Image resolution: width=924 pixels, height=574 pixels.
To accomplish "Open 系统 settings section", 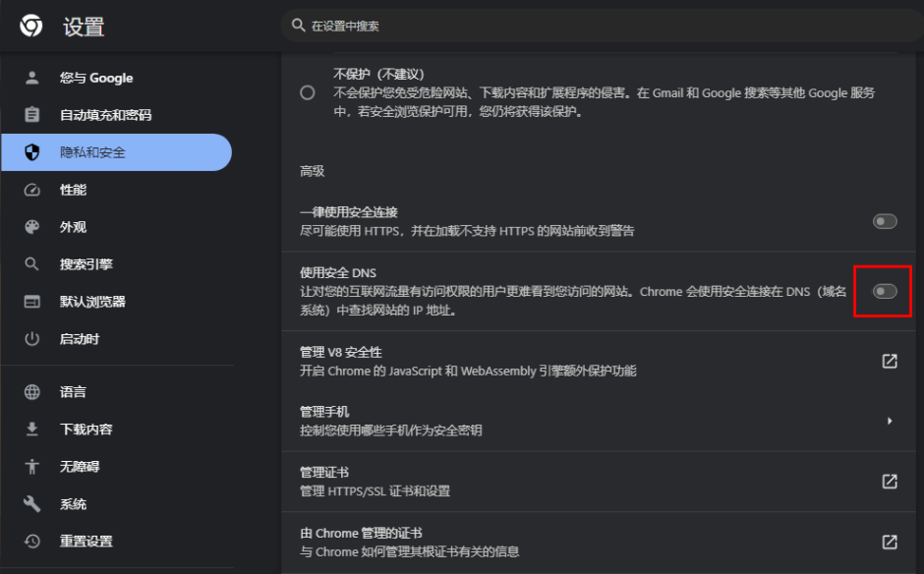I will point(116,504).
